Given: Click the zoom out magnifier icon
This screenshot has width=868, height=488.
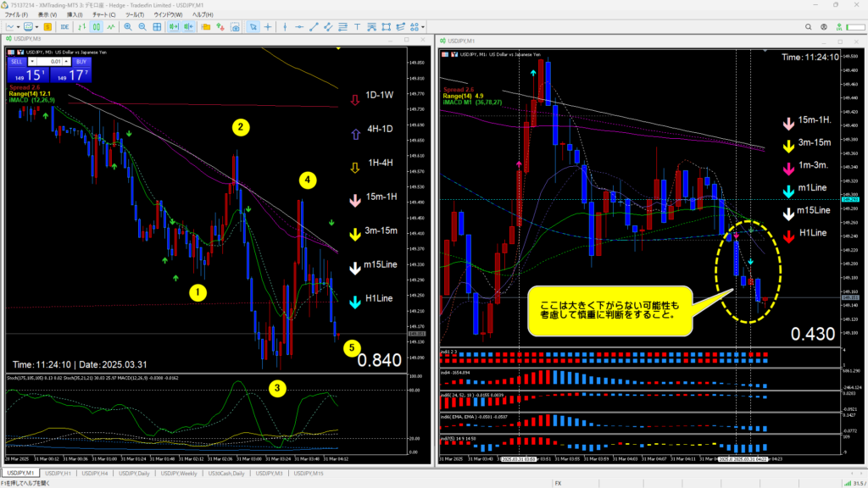Looking at the screenshot, I should (141, 26).
